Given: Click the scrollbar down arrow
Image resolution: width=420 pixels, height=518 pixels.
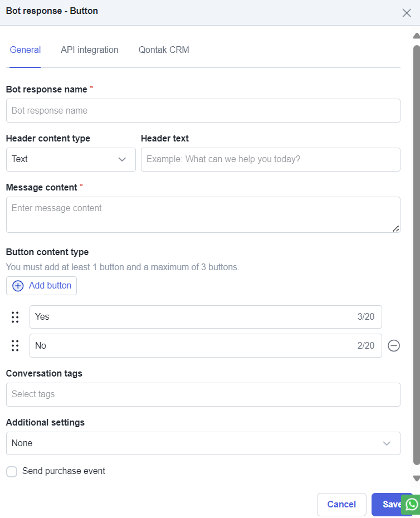Looking at the screenshot, I should point(416,478).
